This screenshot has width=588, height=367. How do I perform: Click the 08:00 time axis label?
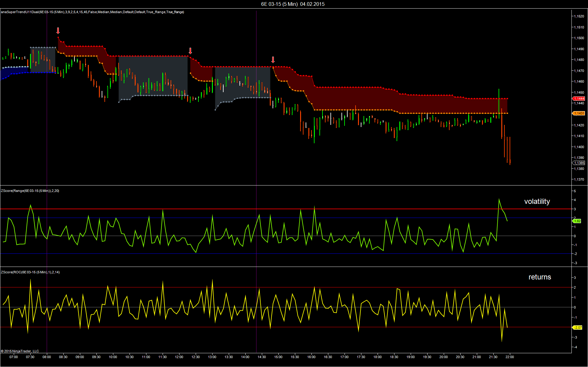click(47, 357)
